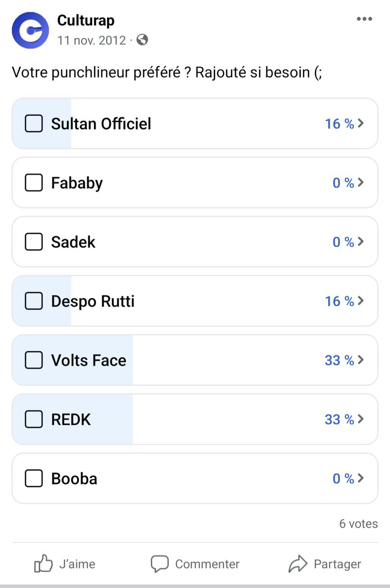Select the Booba checkbox
The height and width of the screenshot is (588, 390).
[x=34, y=479]
